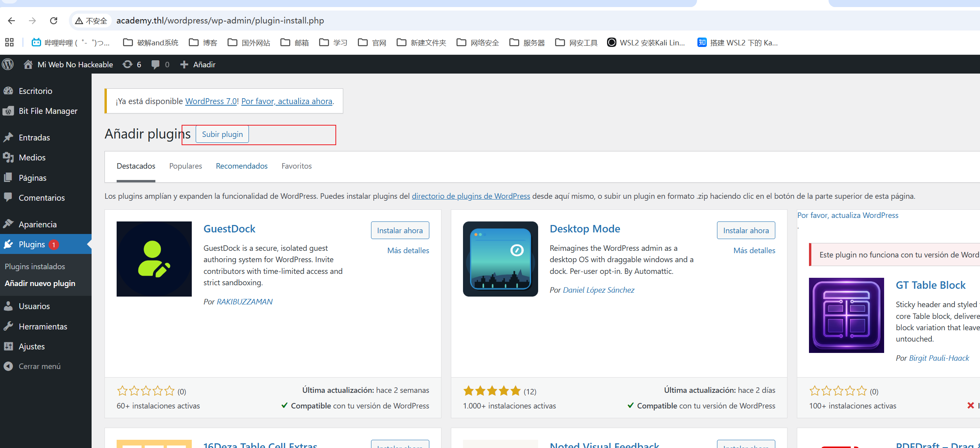Screen dimensions: 980x448
Task: Open the 博客 bookmark folder
Action: 203,42
